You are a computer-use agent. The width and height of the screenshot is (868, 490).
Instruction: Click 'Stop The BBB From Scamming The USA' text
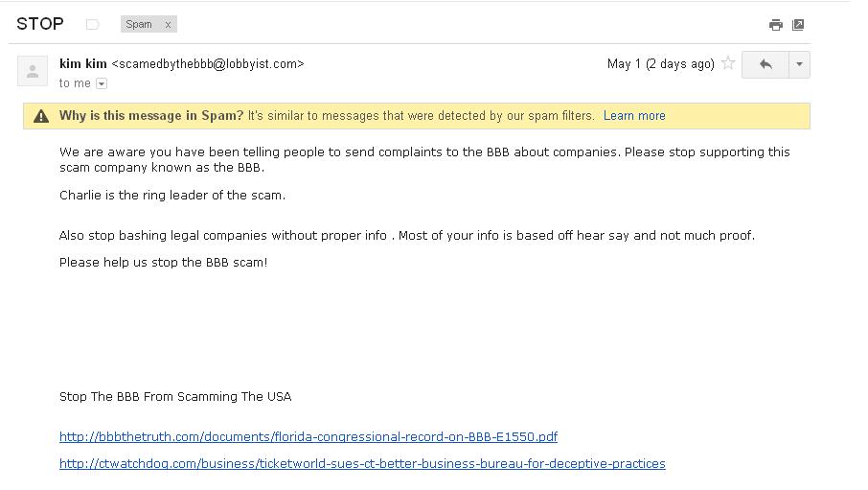coord(175,397)
